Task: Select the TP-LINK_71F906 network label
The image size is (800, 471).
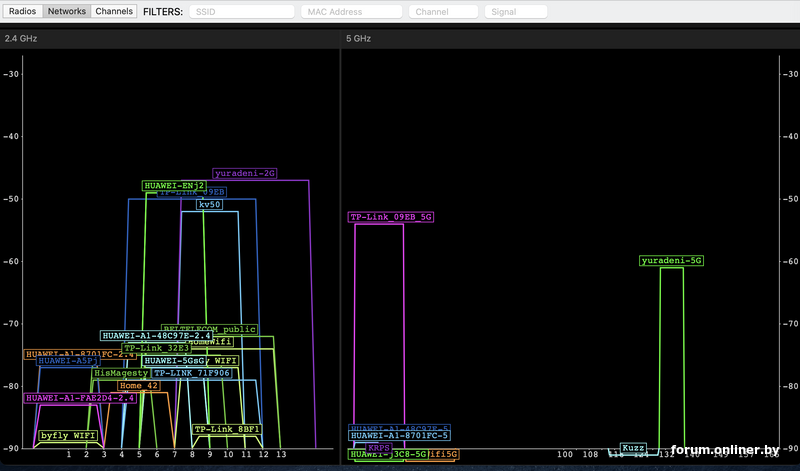Action: (192, 373)
